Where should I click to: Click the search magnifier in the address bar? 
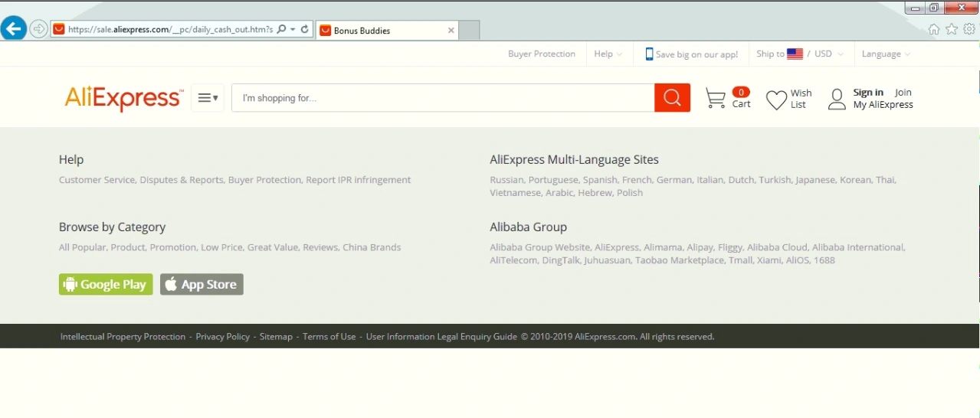[281, 30]
